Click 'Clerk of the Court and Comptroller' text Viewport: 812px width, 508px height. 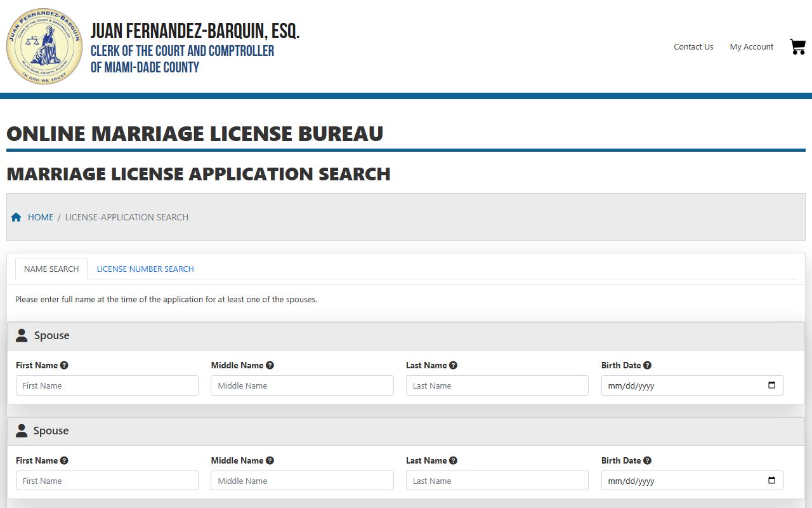[183, 51]
